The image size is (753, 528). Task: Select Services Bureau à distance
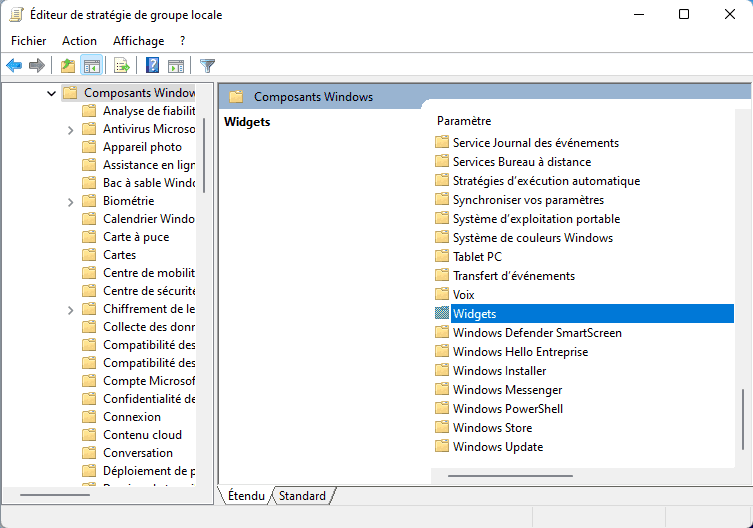point(522,161)
